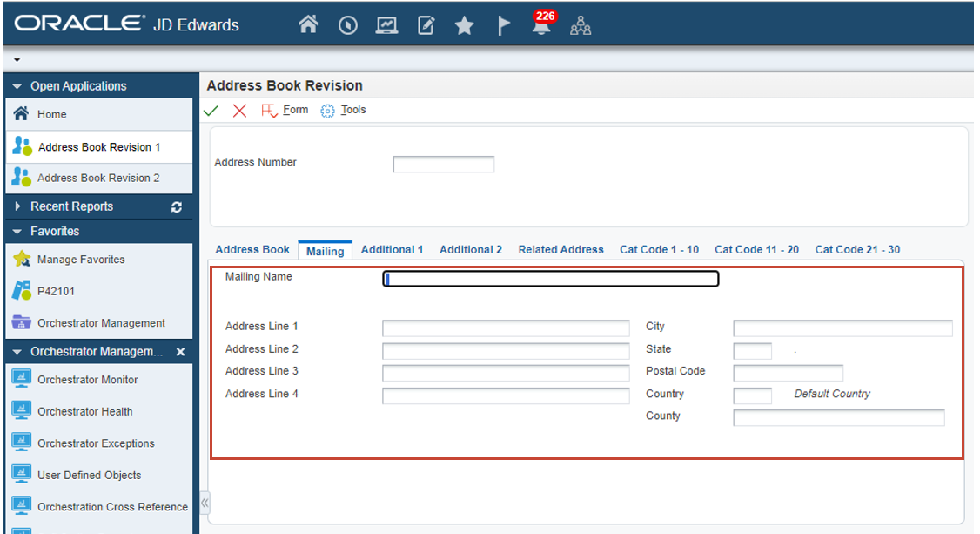Click the Mailing Name field
The width and height of the screenshot is (980, 534).
(x=551, y=279)
